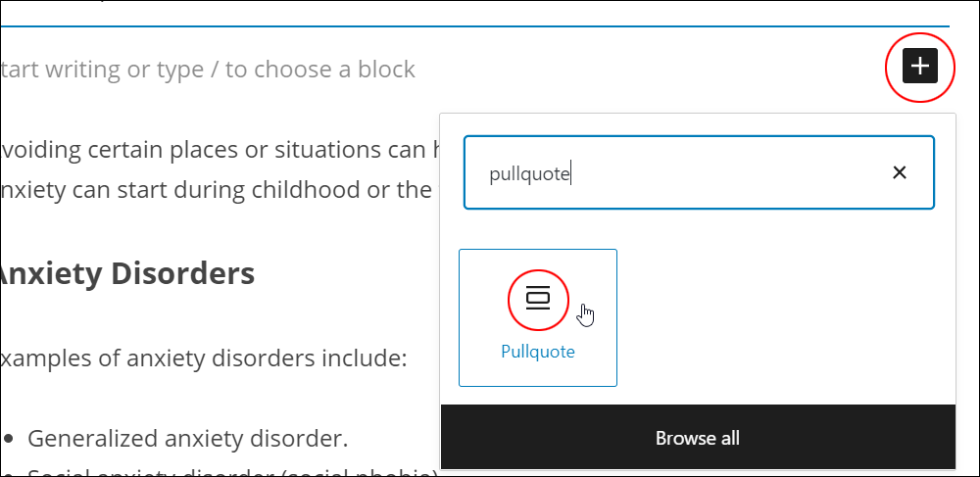Image resolution: width=980 pixels, height=477 pixels.
Task: Clear the block search with the X icon
Action: coord(900,172)
